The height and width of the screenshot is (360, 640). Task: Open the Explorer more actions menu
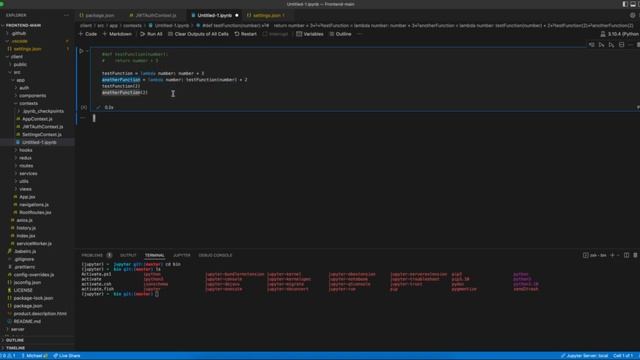click(x=67, y=16)
